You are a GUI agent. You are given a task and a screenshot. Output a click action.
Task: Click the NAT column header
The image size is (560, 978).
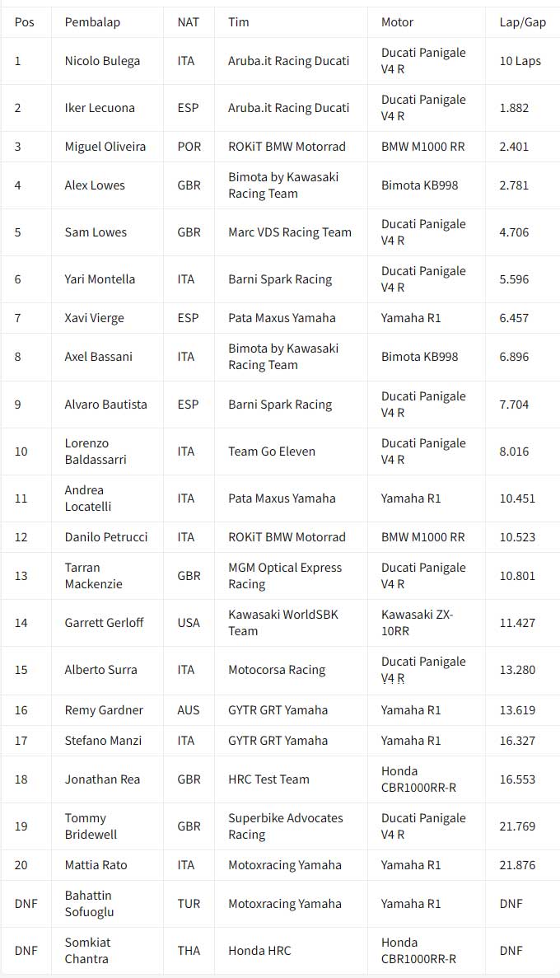(188, 22)
